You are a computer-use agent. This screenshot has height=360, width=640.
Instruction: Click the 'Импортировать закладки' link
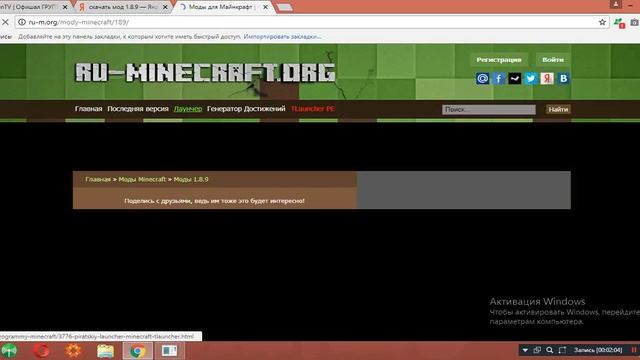pyautogui.click(x=282, y=37)
